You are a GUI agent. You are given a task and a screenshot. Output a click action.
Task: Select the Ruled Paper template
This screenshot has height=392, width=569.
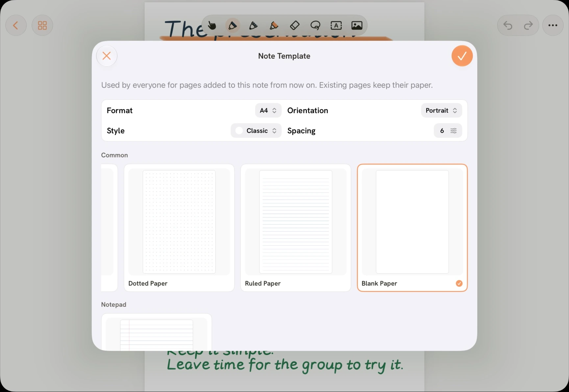[296, 228]
